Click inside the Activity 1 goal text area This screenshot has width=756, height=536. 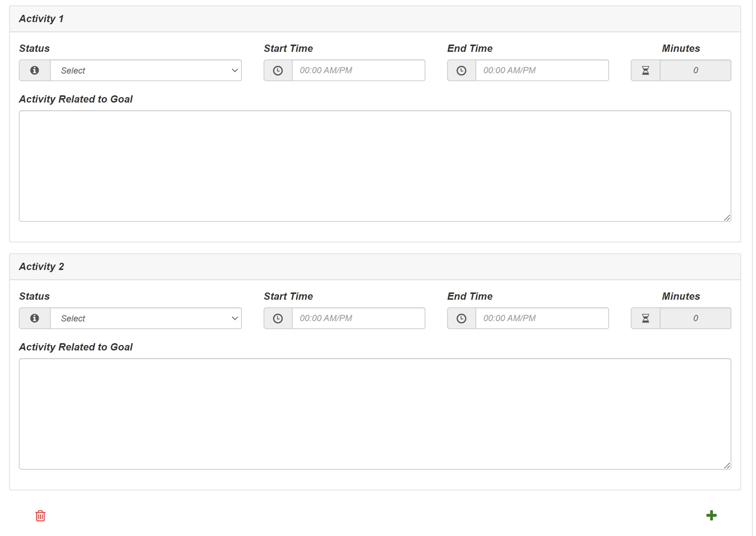click(x=375, y=165)
